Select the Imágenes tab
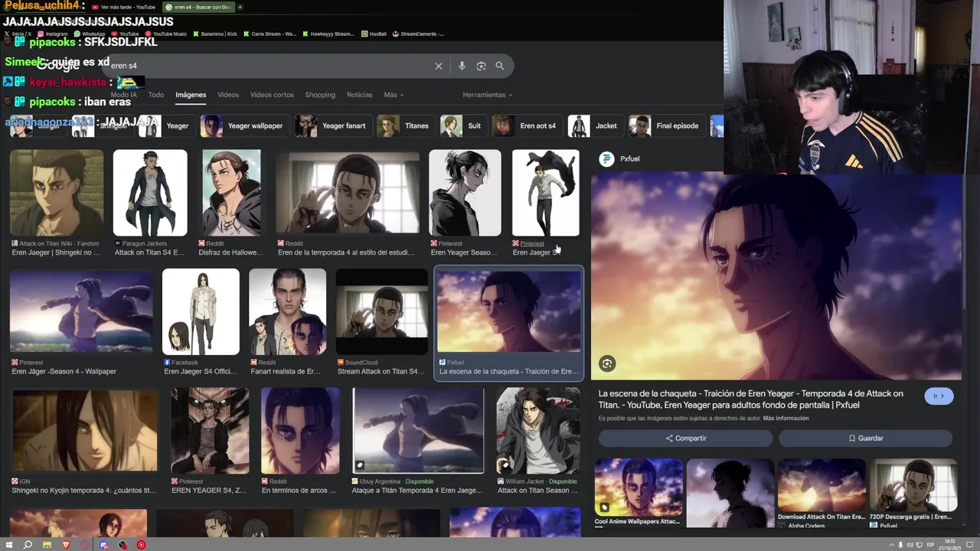980x551 pixels. pos(191,95)
